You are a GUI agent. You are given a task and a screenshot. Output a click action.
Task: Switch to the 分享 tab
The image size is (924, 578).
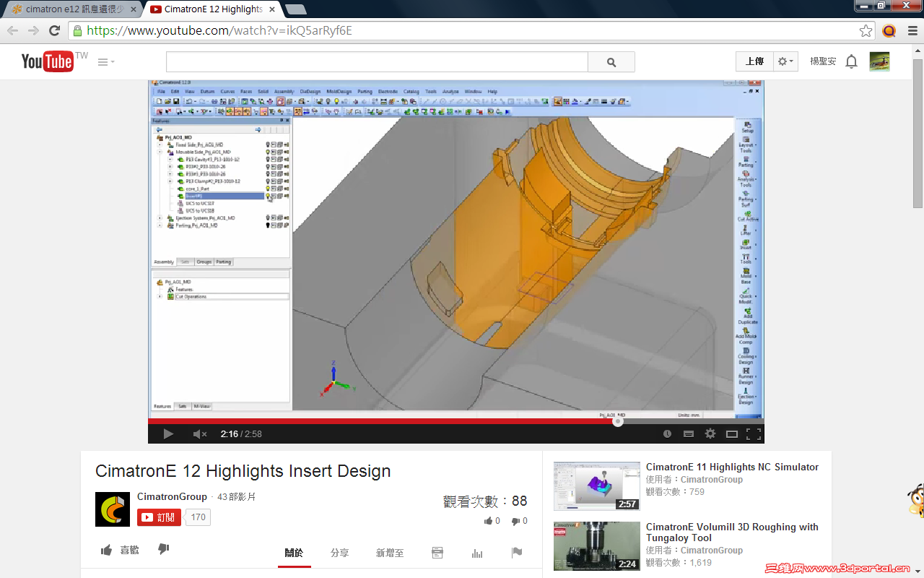tap(339, 553)
